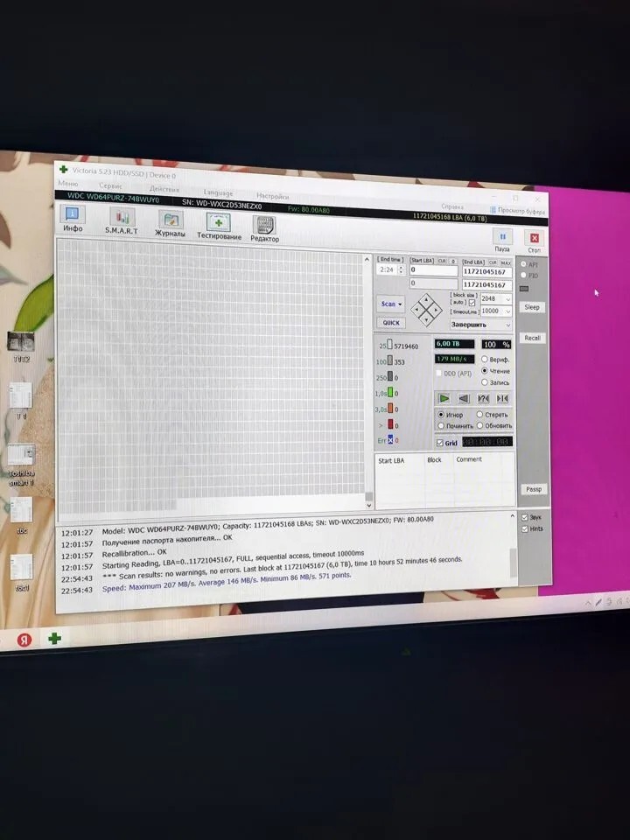Open the S.M.A.R.T panel
This screenshot has height=840, width=630.
pyautogui.click(x=122, y=220)
